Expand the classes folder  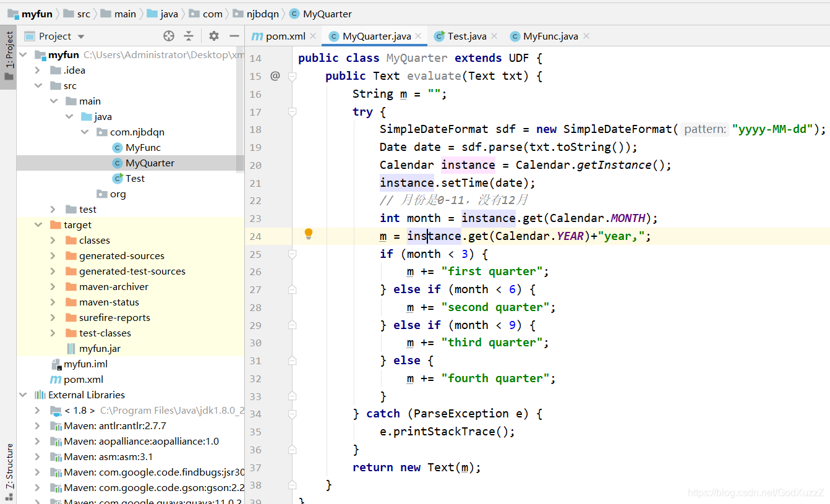pyautogui.click(x=54, y=240)
